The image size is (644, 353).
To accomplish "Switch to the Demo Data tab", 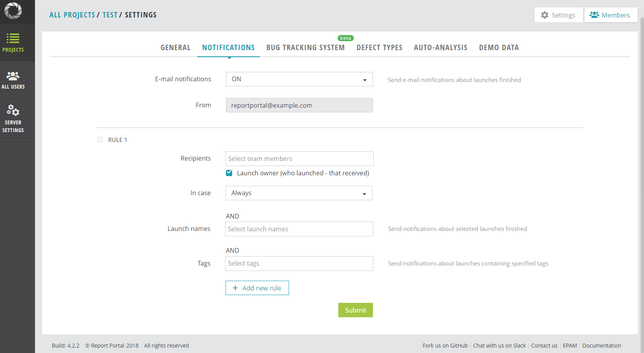I will [x=499, y=47].
